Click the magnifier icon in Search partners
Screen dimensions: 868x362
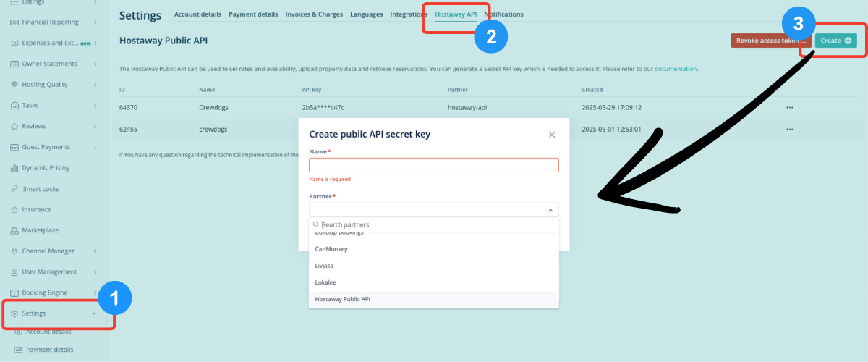coord(317,224)
